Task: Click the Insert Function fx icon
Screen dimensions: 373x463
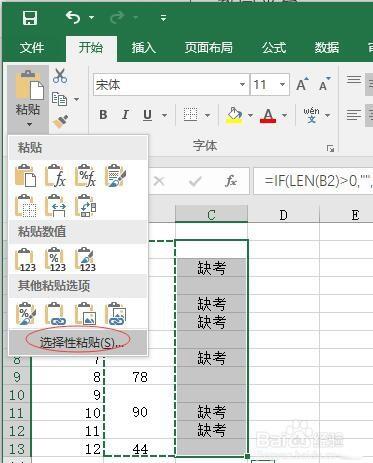Action: coord(231,181)
